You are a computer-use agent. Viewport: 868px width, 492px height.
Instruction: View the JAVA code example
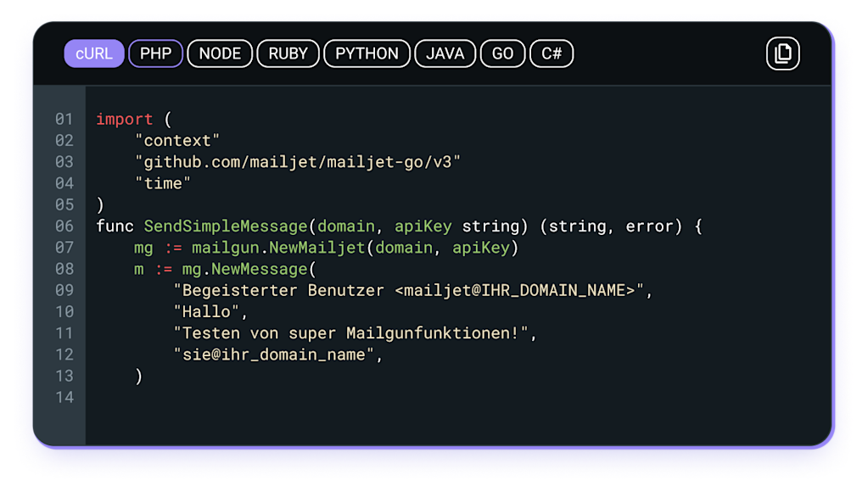tap(445, 53)
